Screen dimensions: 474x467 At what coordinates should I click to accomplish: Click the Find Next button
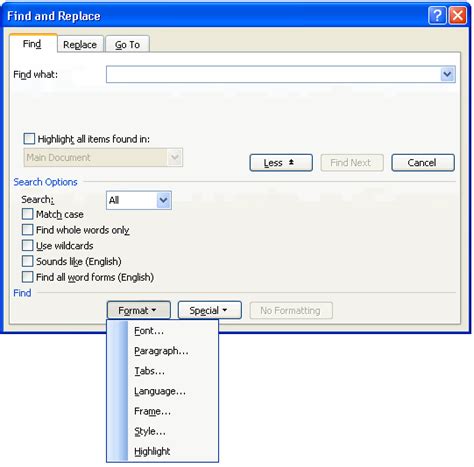tap(352, 163)
